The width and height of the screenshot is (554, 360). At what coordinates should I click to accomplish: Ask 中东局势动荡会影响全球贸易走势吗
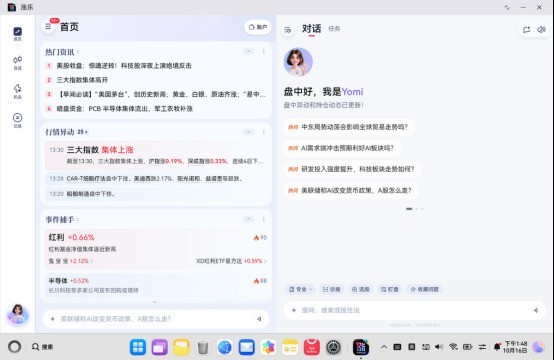pyautogui.click(x=348, y=127)
